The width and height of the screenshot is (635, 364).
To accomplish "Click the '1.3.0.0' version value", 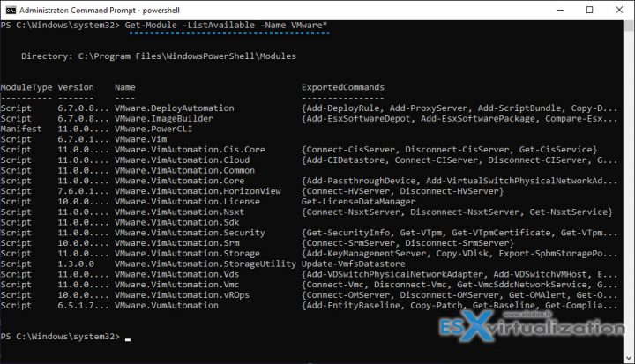I will pyautogui.click(x=76, y=264).
